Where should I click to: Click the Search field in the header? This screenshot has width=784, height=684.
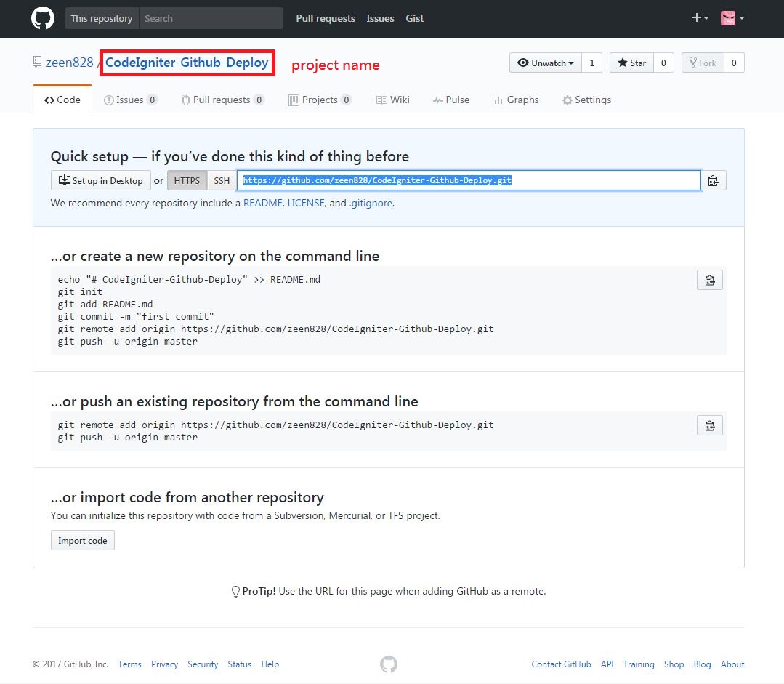pos(211,18)
